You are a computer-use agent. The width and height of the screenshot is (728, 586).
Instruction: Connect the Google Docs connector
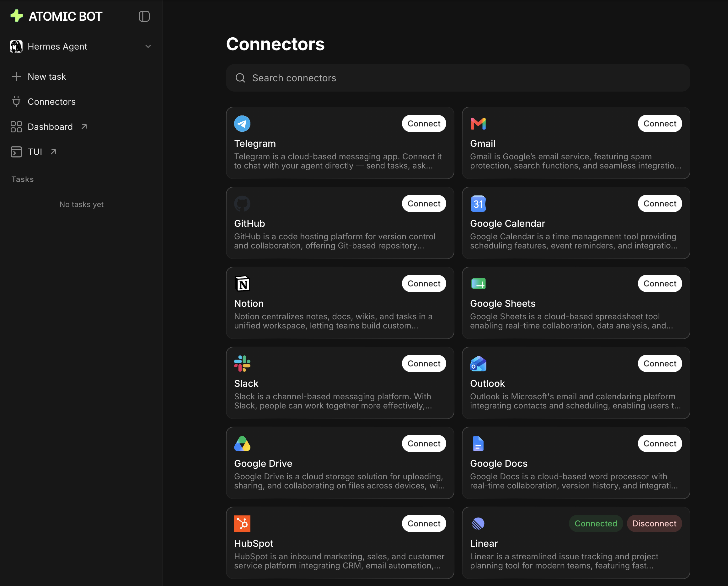(x=660, y=444)
